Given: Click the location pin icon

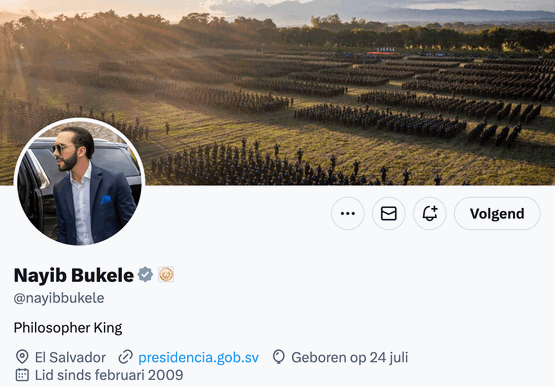Looking at the screenshot, I should (22, 357).
